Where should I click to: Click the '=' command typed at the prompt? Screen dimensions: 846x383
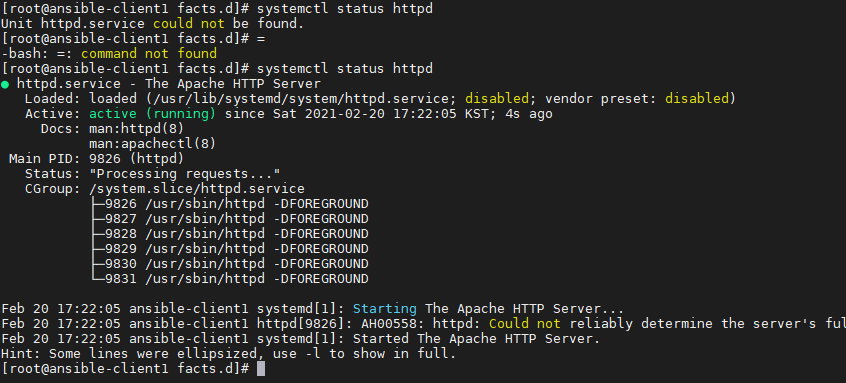coord(261,39)
